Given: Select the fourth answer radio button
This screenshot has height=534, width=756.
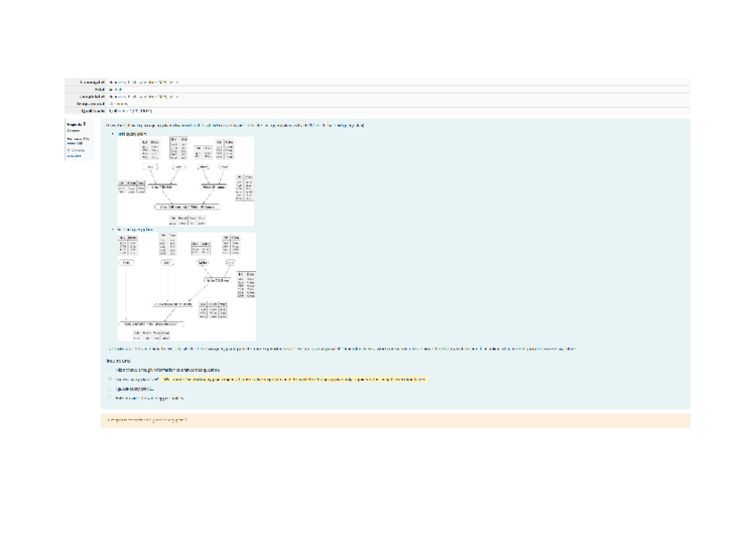Looking at the screenshot, I should click(110, 398).
